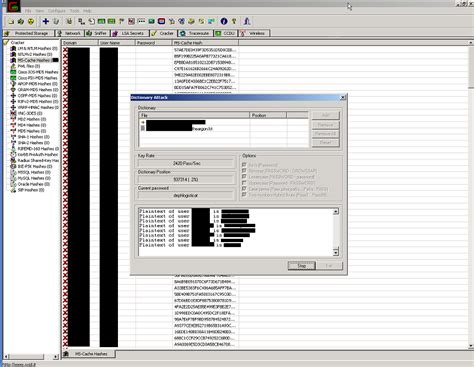Screen dimensions: 474x367
Task: Click the MS-Cache Hash column header
Action: coord(205,43)
